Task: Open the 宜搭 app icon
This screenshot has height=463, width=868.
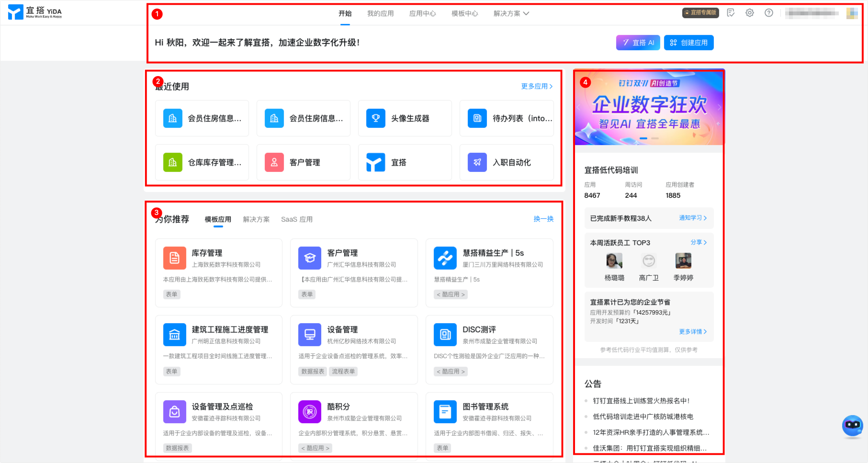Action: [x=376, y=162]
